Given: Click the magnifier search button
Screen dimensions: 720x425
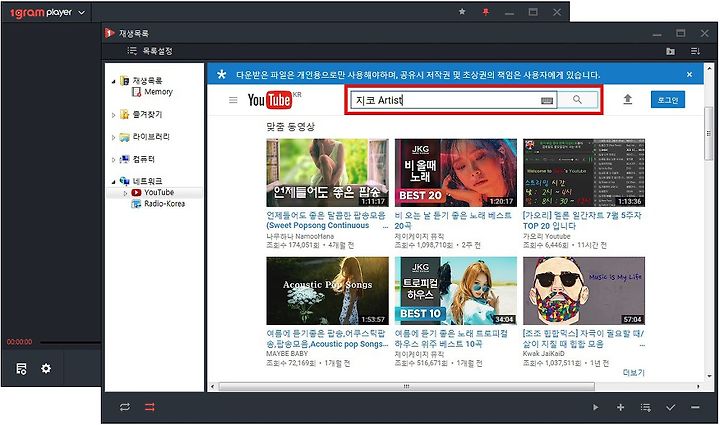Looking at the screenshot, I should (x=578, y=100).
